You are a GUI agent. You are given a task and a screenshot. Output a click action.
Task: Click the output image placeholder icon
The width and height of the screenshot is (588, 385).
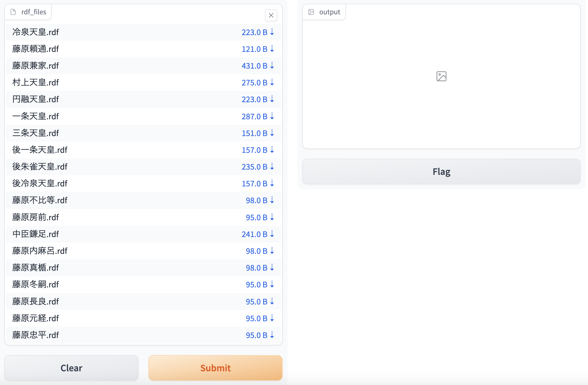(441, 76)
